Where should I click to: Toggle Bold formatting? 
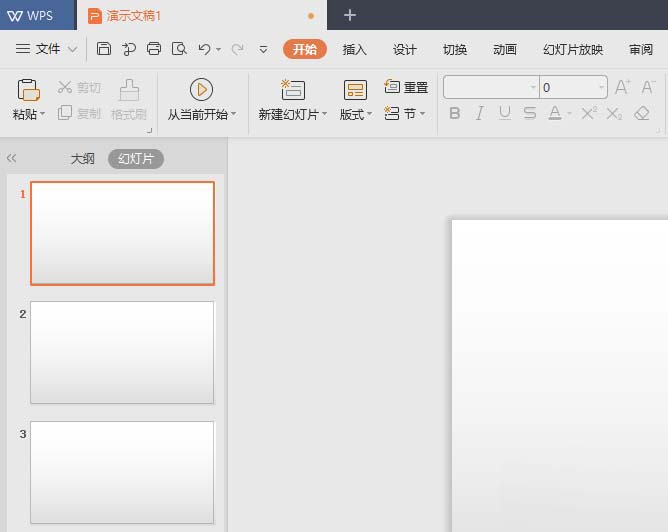(x=455, y=113)
